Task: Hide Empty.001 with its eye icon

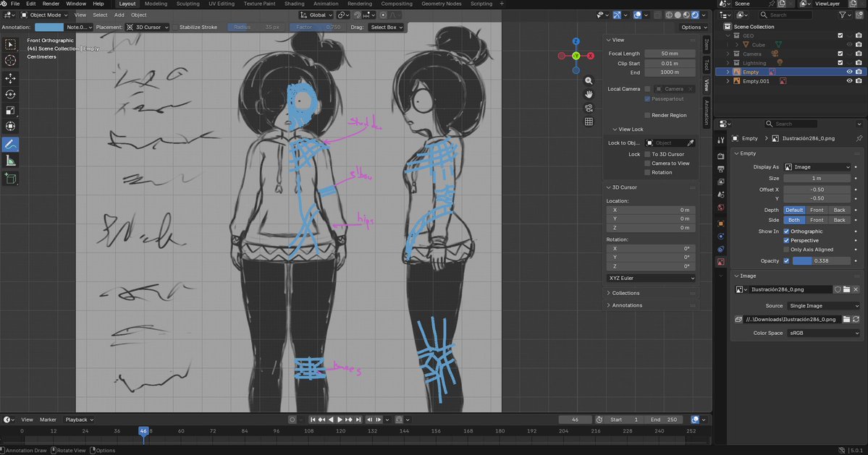Action: [x=849, y=81]
